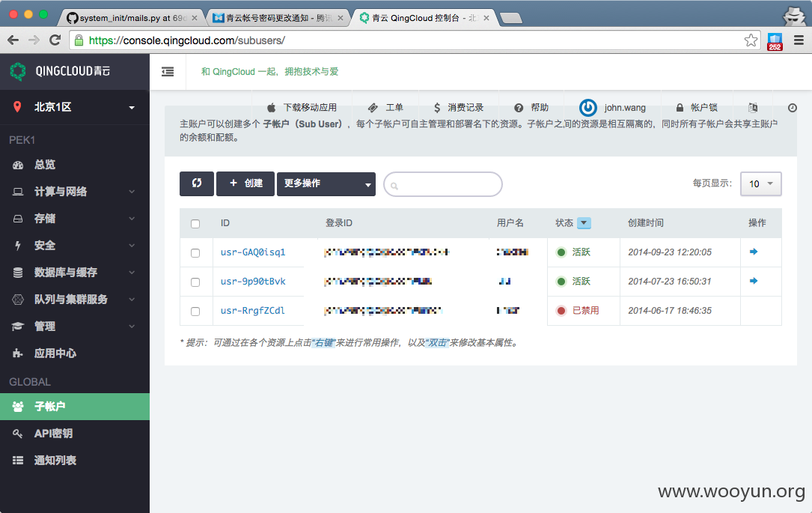Expand 安全 in sidebar
Screen dimensions: 812x513
75,246
